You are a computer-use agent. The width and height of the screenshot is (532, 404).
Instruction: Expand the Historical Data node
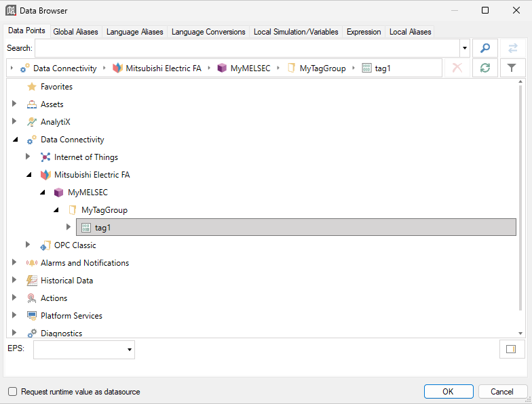[x=14, y=279]
